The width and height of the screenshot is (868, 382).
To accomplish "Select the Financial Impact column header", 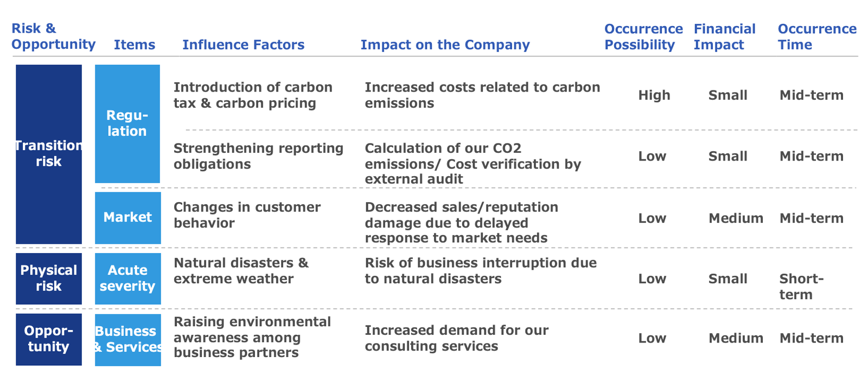I will pos(724,37).
